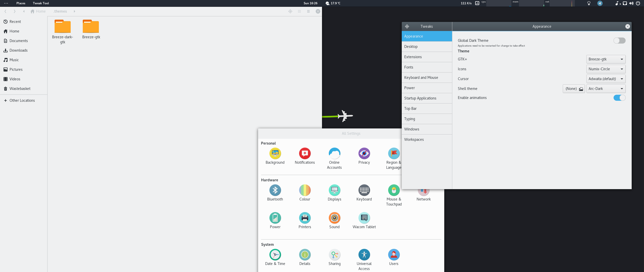Open the Privacy settings panel
This screenshot has height=272, width=644.
tap(364, 154)
